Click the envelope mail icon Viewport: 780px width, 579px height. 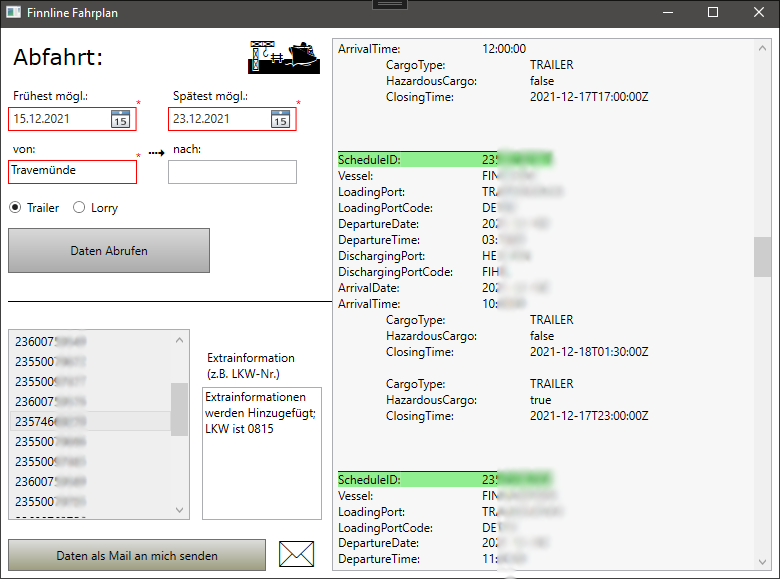tap(296, 554)
